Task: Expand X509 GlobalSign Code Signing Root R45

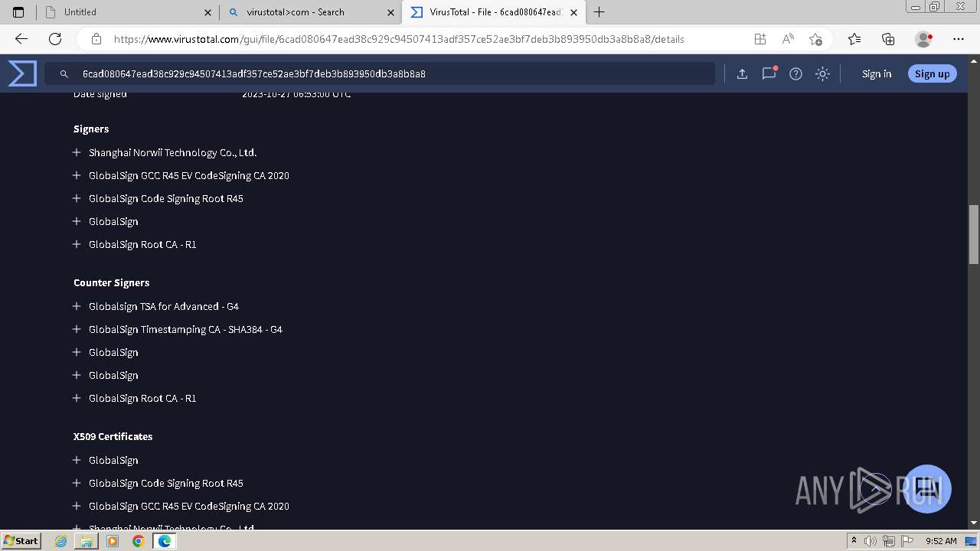Action: (x=77, y=483)
